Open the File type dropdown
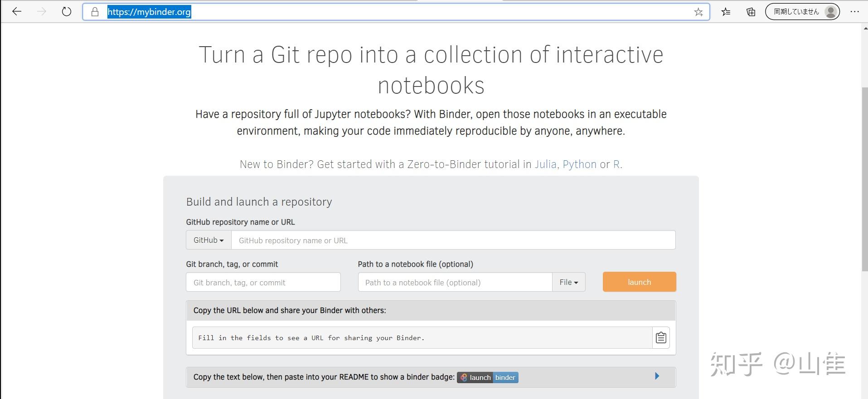This screenshot has height=399, width=868. (x=568, y=282)
